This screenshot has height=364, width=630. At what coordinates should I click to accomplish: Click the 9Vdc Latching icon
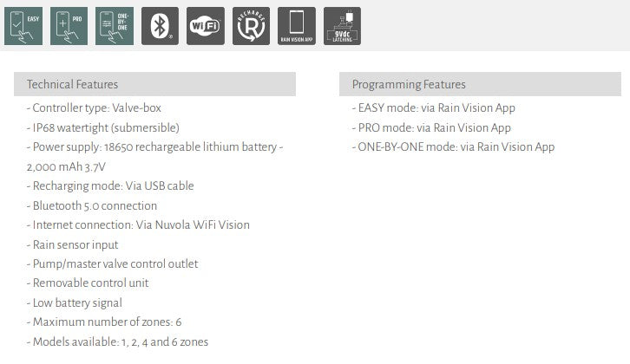pos(342,26)
